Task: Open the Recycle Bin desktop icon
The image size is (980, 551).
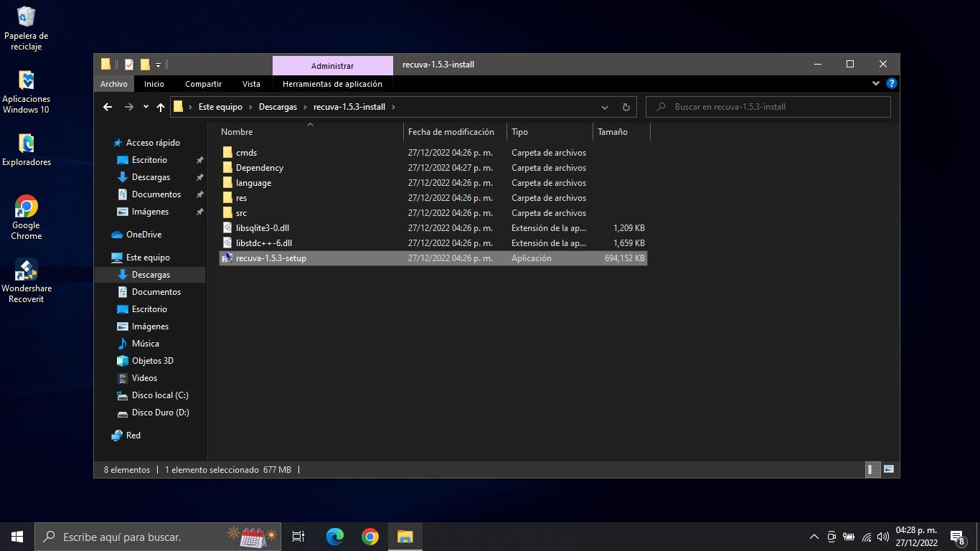Action: pyautogui.click(x=27, y=29)
